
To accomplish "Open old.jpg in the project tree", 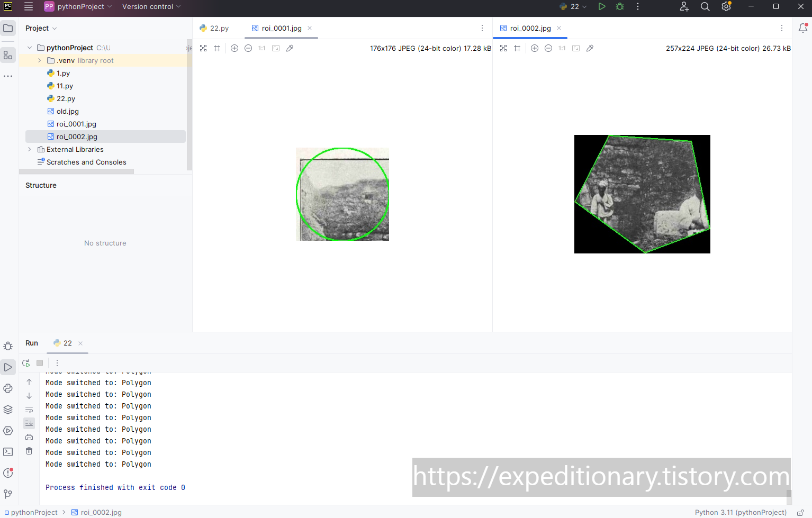I will coord(67,111).
